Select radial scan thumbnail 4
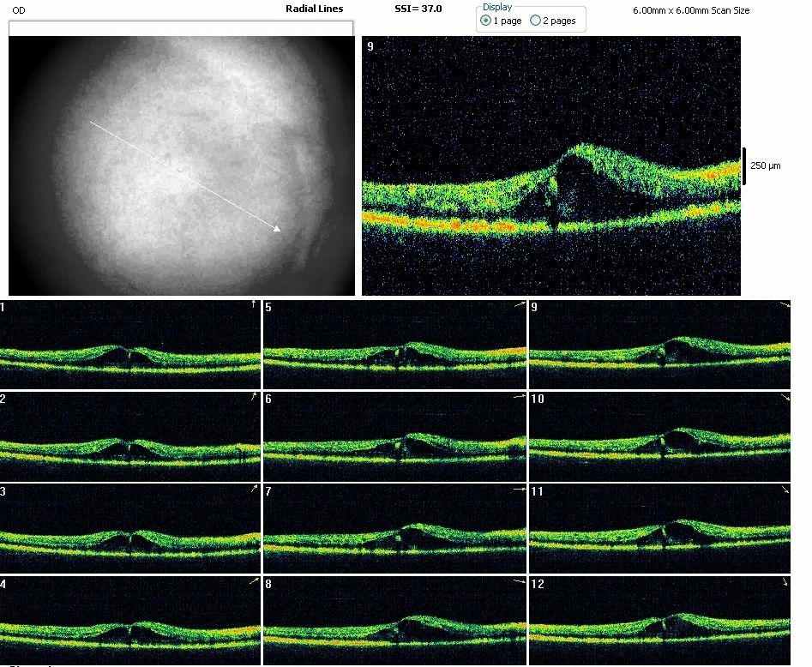 coord(129,620)
